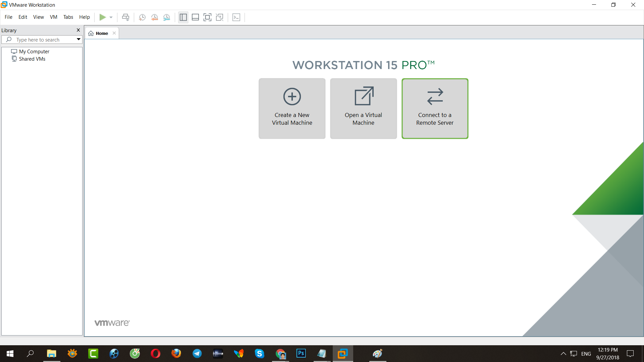Click the green Power On play button
This screenshot has width=644, height=362.
(x=103, y=17)
